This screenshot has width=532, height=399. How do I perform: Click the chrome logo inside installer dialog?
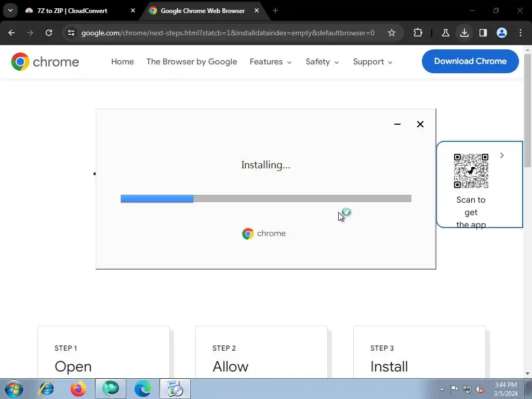coord(264,233)
